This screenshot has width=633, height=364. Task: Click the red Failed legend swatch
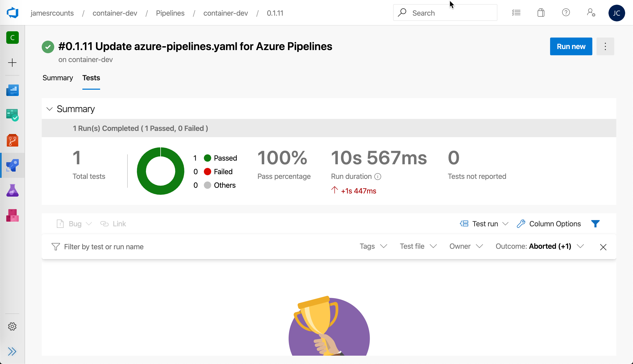[x=208, y=172]
